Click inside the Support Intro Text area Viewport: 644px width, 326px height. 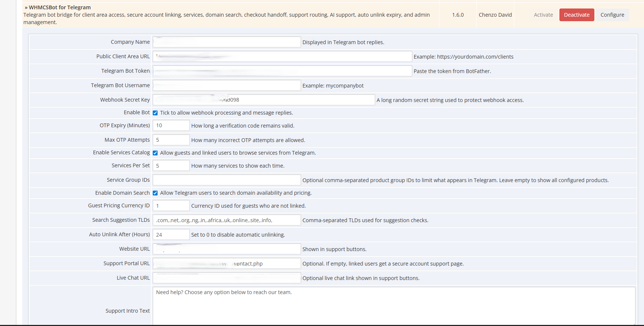[x=394, y=306]
